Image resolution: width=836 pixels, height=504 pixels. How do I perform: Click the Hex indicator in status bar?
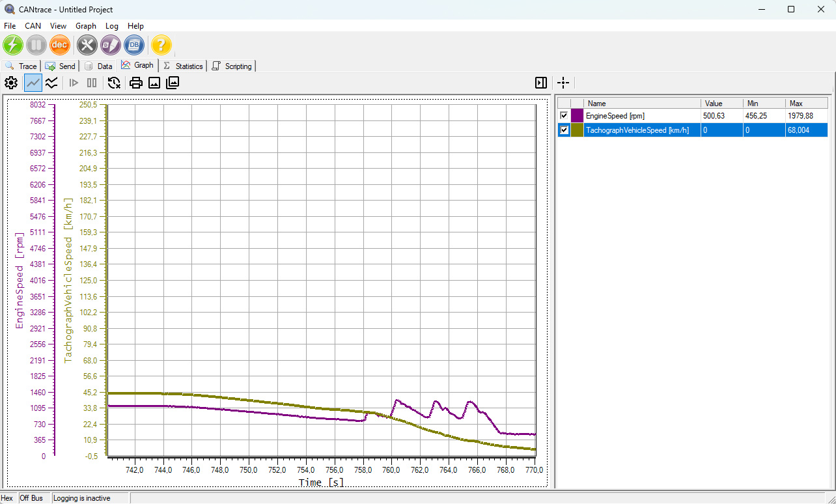point(7,498)
